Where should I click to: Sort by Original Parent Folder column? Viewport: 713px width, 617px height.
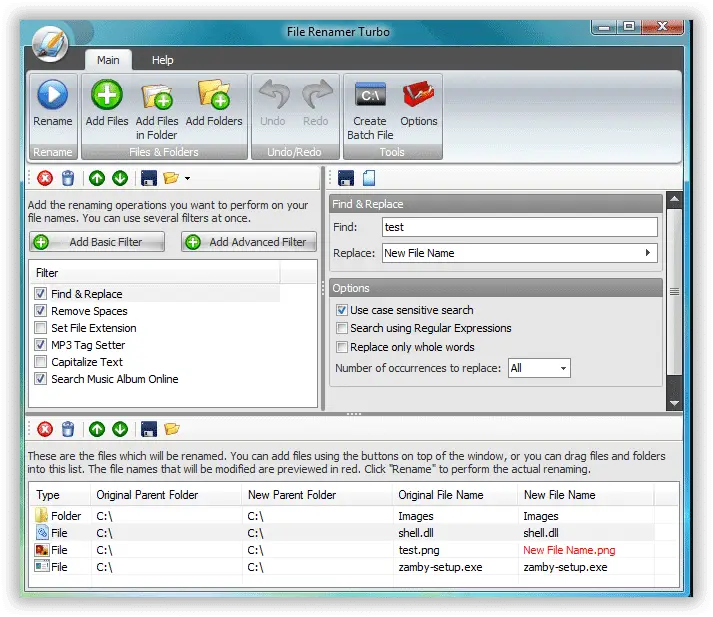click(x=166, y=495)
